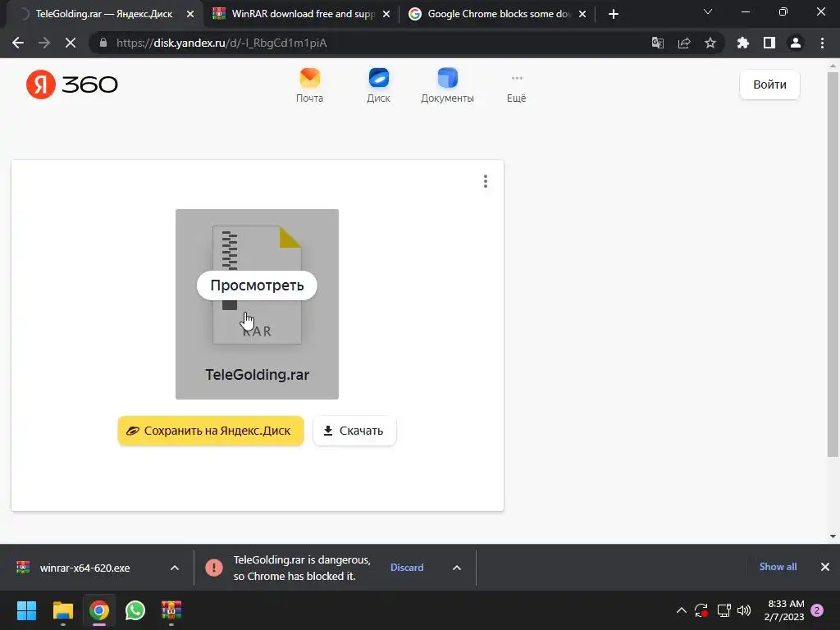Expand winrar-x64-620.exe download options

click(175, 568)
